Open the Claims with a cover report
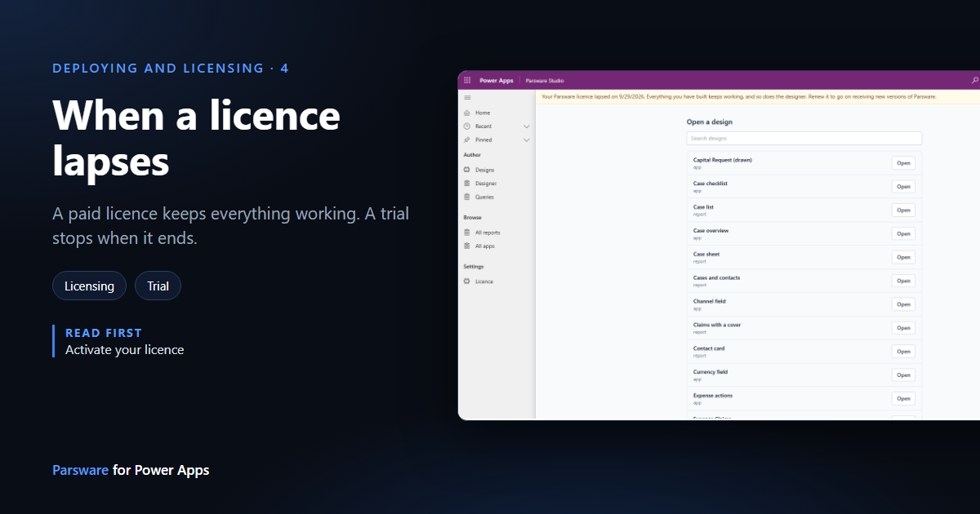 pyautogui.click(x=903, y=328)
